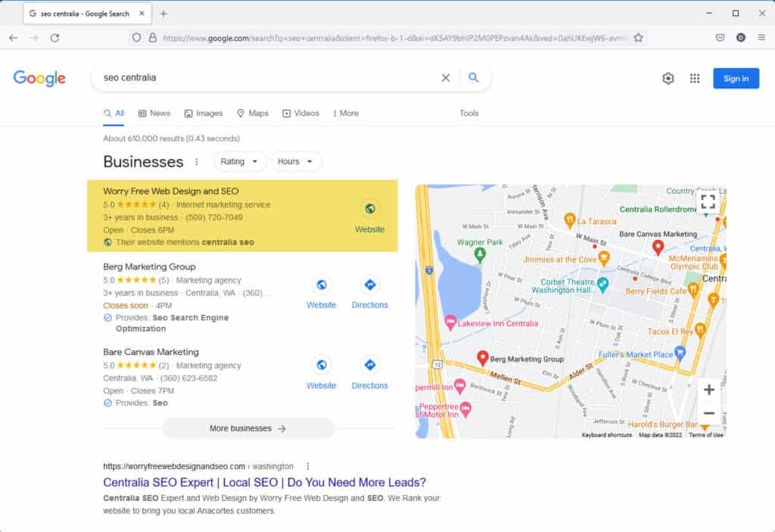The height and width of the screenshot is (532, 775).
Task: Zoom out on the map with minus
Action: point(708,413)
